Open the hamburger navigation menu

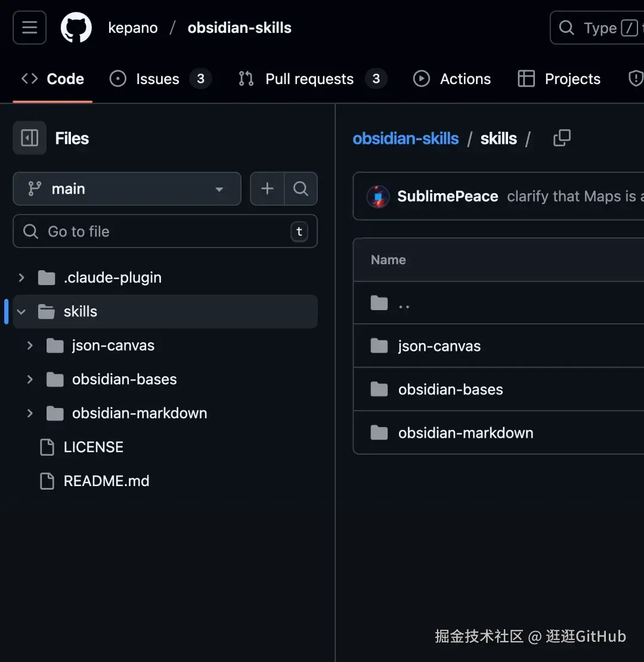pyautogui.click(x=30, y=28)
